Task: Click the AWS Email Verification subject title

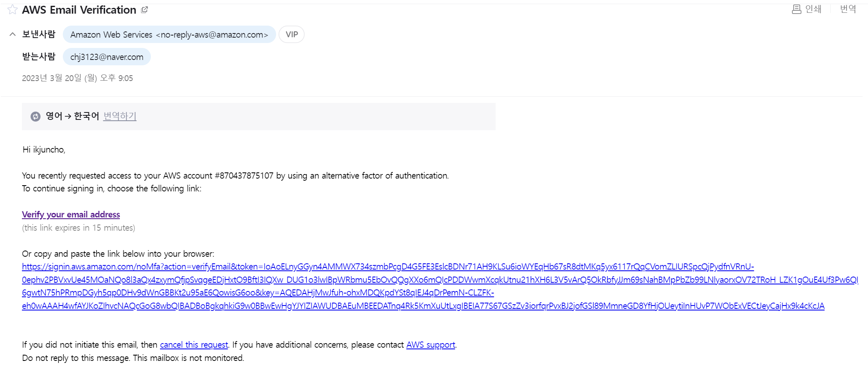Action: [x=79, y=10]
